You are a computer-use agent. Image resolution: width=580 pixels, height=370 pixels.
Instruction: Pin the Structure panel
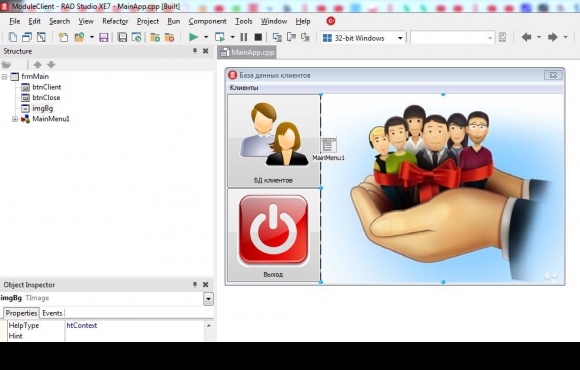click(x=195, y=51)
